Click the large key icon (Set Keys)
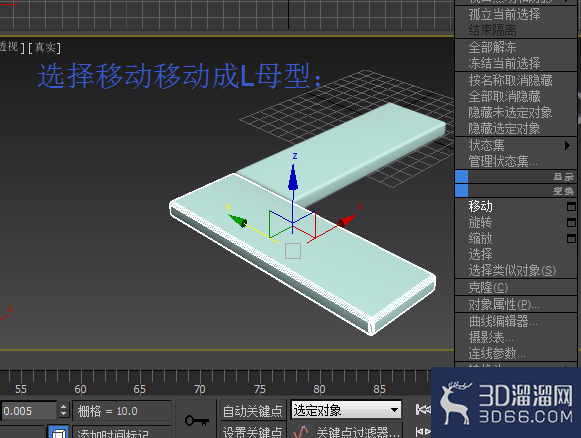The image size is (581, 438). tap(196, 421)
